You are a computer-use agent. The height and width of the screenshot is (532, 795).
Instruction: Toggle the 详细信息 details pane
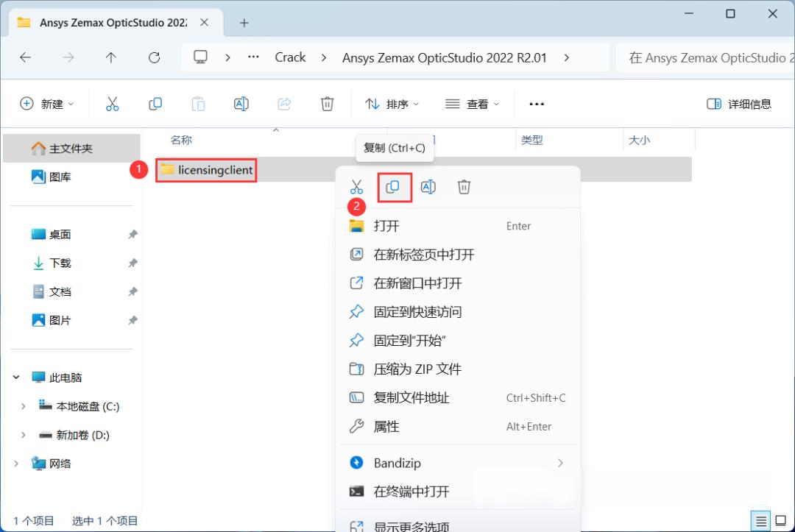739,104
